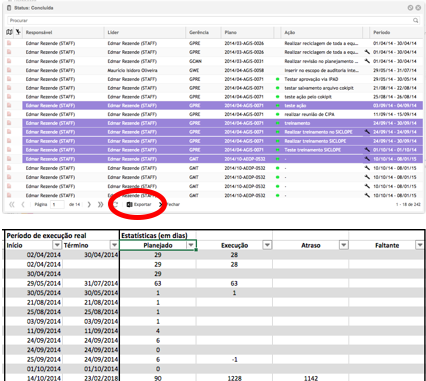Screen dimensions: 426x381
Task: Click the green status dot of 'Testar aprovação via IPAD'
Action: pyautogui.click(x=277, y=79)
